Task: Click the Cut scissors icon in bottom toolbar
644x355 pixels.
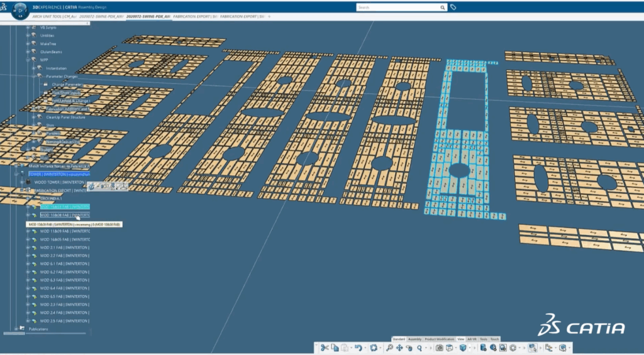Action: pyautogui.click(x=325, y=347)
